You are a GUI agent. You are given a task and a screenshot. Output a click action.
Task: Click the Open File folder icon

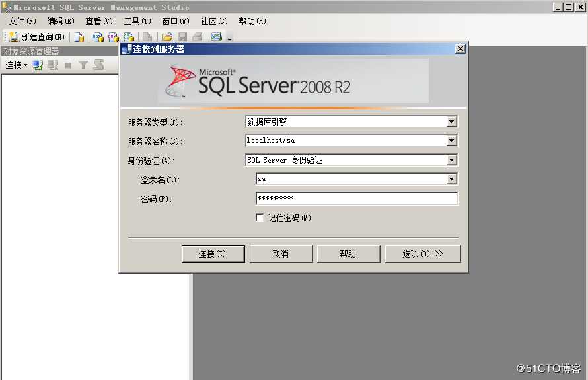coord(167,37)
